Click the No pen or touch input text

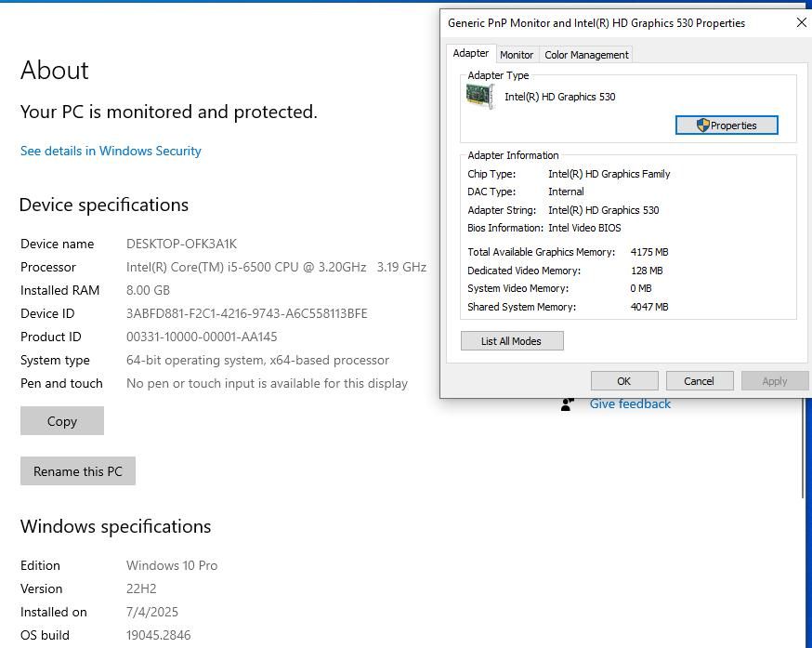tap(267, 384)
